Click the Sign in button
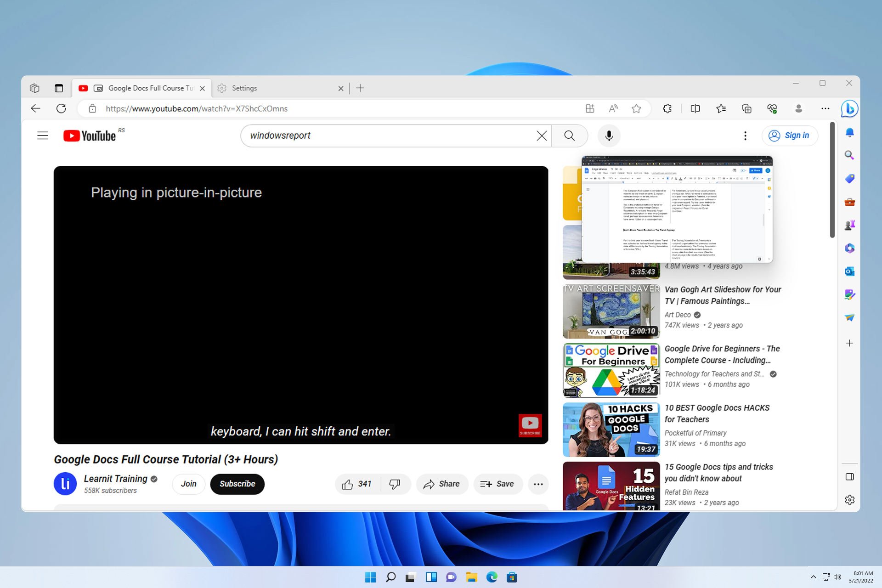 [x=790, y=136]
